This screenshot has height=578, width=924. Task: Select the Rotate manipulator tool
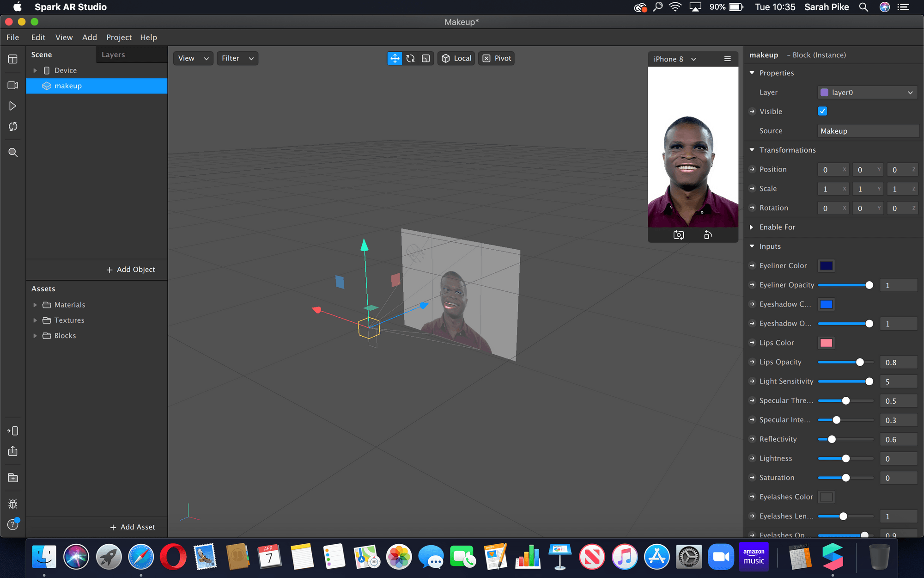[410, 58]
